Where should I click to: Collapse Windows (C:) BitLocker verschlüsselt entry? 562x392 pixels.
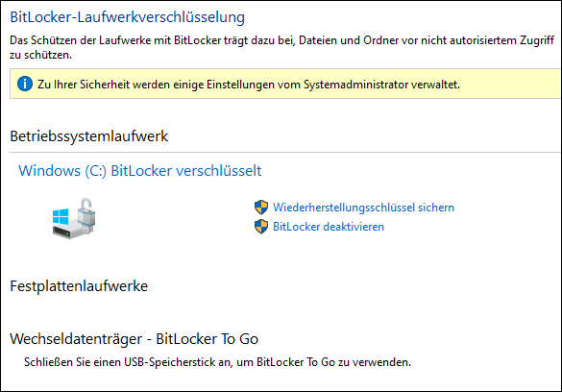tap(140, 171)
